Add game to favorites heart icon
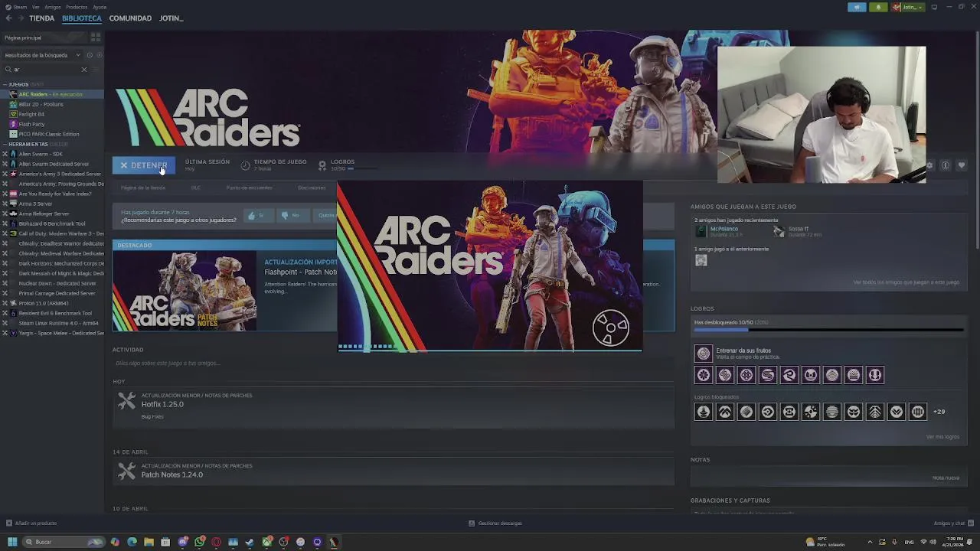Image resolution: width=980 pixels, height=551 pixels. 962,165
